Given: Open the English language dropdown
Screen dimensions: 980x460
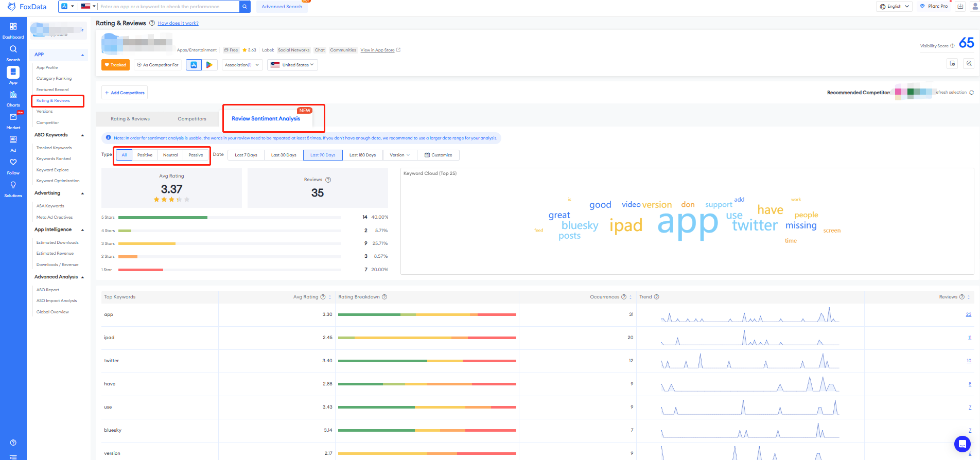Looking at the screenshot, I should [x=894, y=7].
